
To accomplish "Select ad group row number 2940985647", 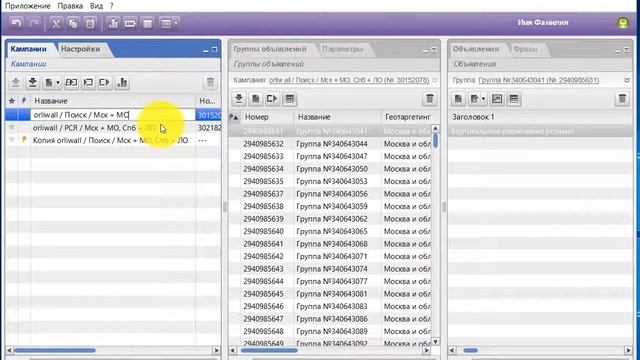I will tap(330, 319).
